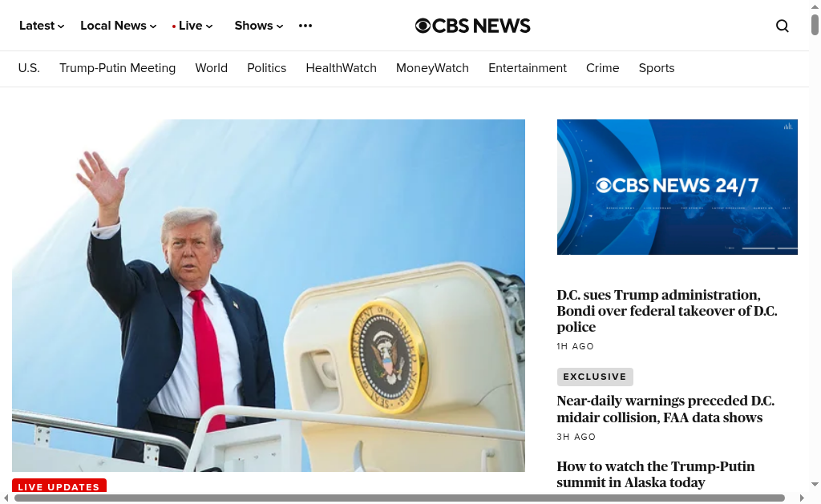Image resolution: width=821 pixels, height=504 pixels.
Task: Expand the Shows dropdown
Action: tap(259, 26)
